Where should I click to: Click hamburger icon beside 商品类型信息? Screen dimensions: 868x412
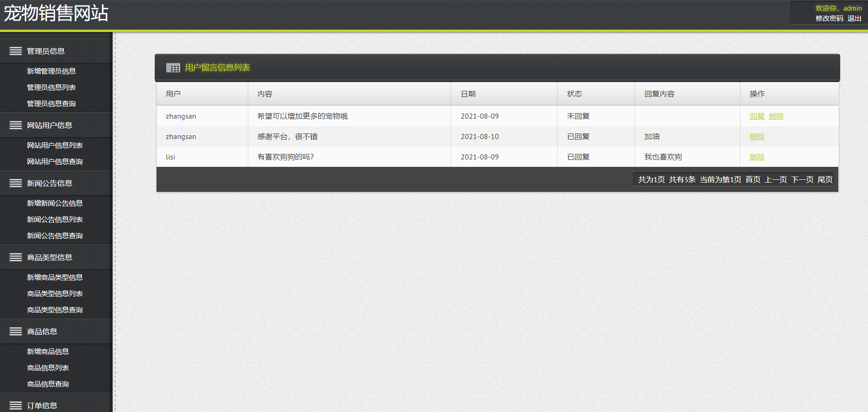[16, 257]
